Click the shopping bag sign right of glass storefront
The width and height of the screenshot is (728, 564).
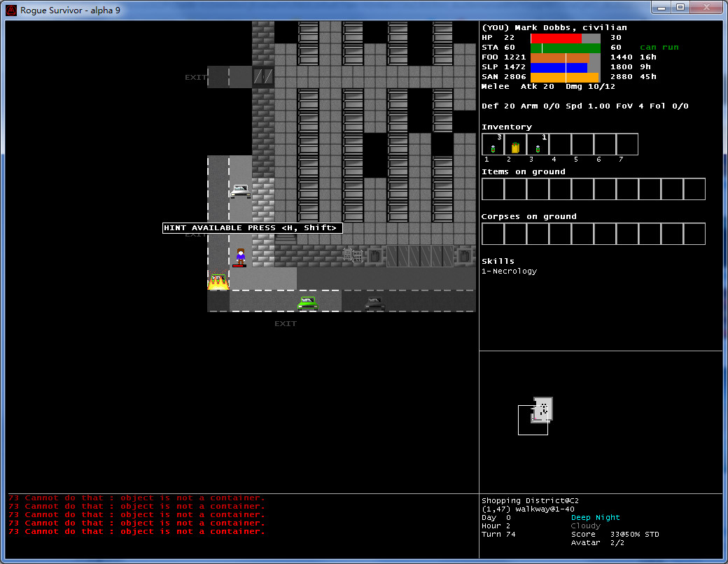pos(464,256)
